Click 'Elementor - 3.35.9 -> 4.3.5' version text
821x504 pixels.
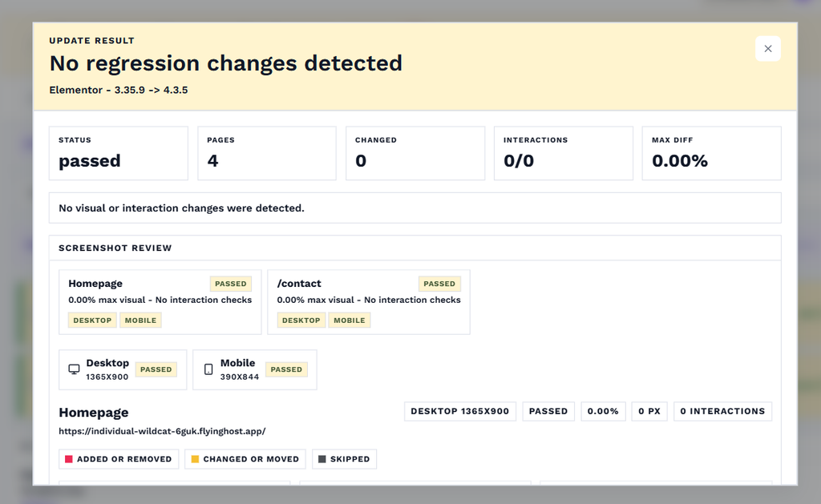click(x=119, y=90)
